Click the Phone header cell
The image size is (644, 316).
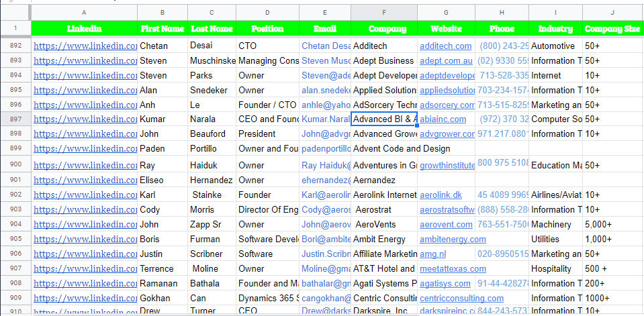502,28
